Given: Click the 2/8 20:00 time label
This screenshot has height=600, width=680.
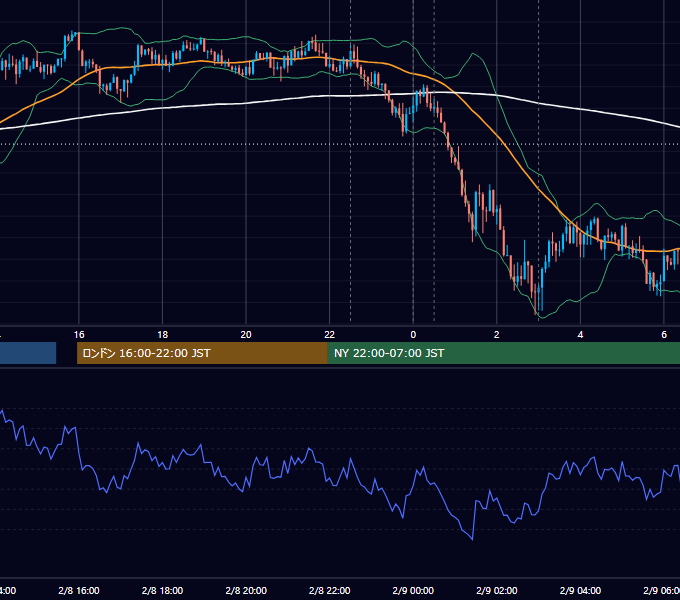Looking at the screenshot, I should point(246,590).
